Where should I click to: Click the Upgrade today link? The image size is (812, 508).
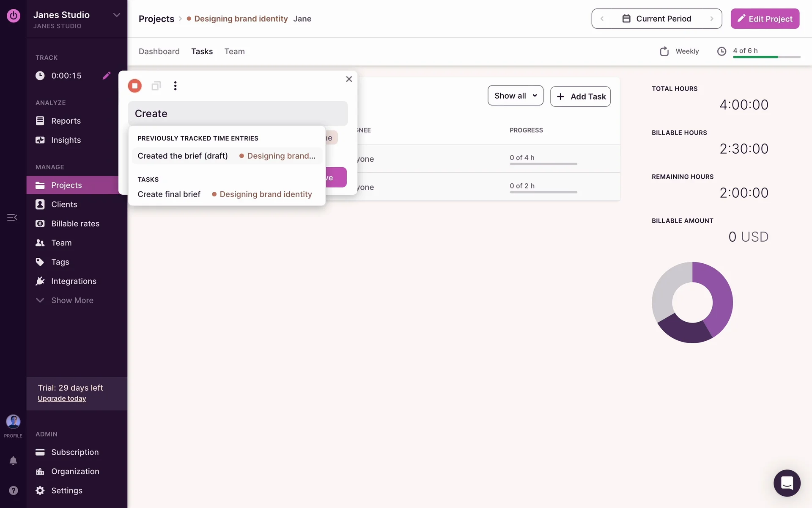coord(62,398)
